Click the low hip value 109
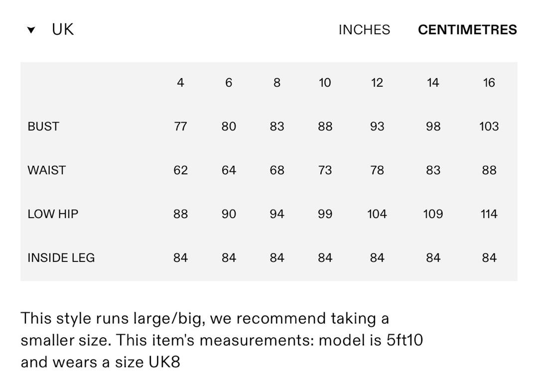 coord(433,214)
